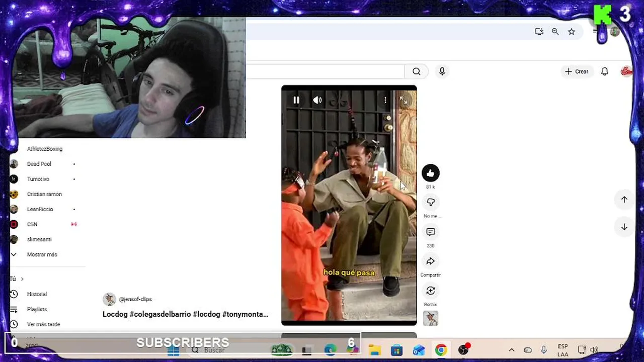This screenshot has width=644, height=362.
Task: Open YouTube notifications bell
Action: [x=605, y=71]
